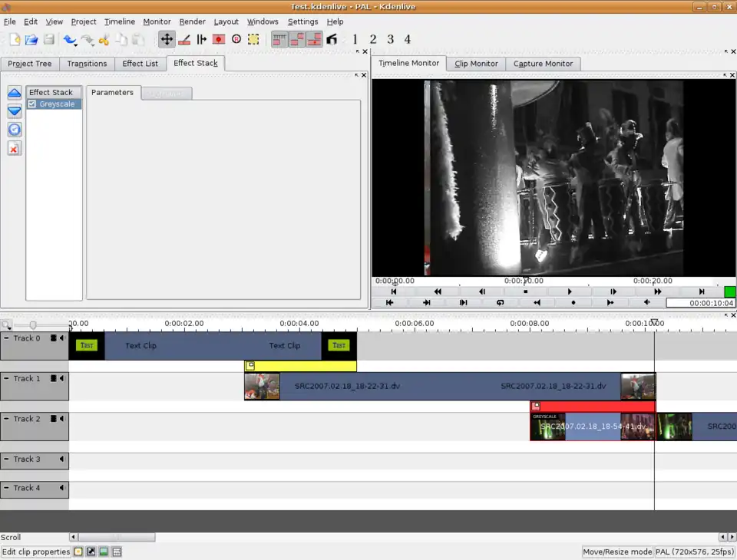Click the open project folder icon
This screenshot has width=737, height=560.
pyautogui.click(x=31, y=39)
